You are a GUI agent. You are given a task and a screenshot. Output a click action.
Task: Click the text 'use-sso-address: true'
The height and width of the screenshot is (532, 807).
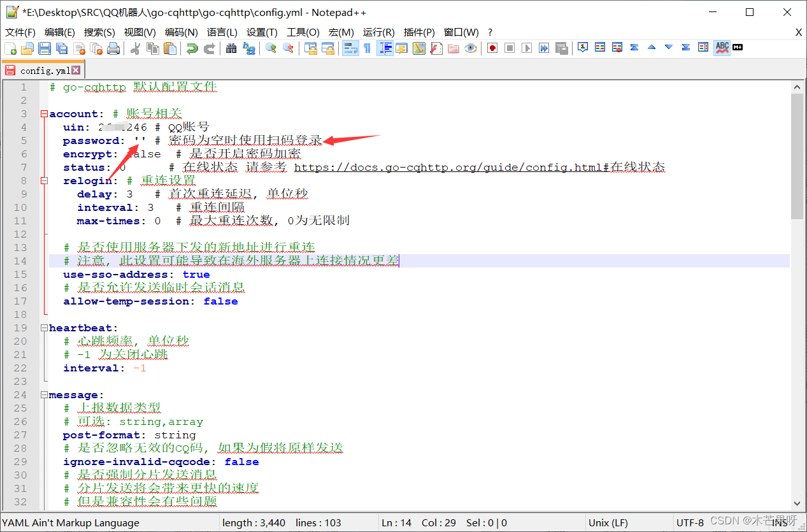tap(136, 275)
